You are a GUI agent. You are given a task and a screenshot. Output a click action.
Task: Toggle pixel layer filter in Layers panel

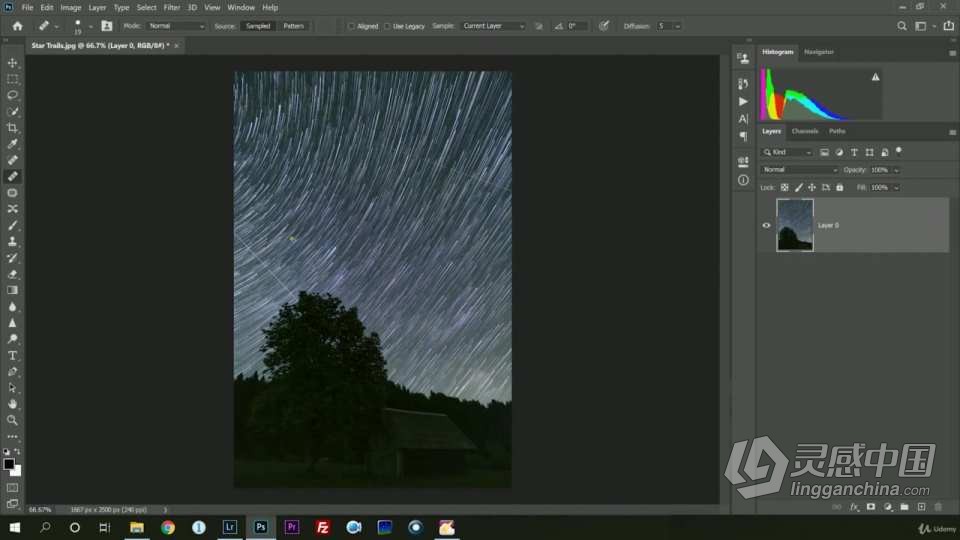[x=824, y=152]
